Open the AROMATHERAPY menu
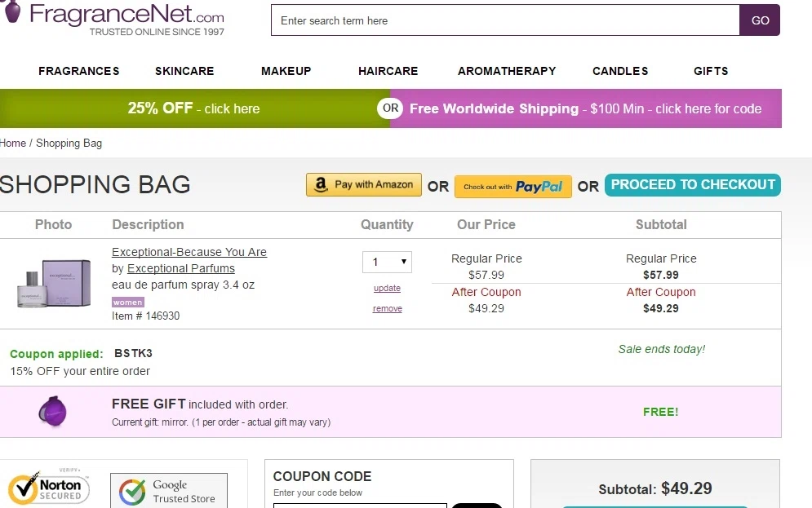Viewport: 812px width, 508px height. coord(507,71)
